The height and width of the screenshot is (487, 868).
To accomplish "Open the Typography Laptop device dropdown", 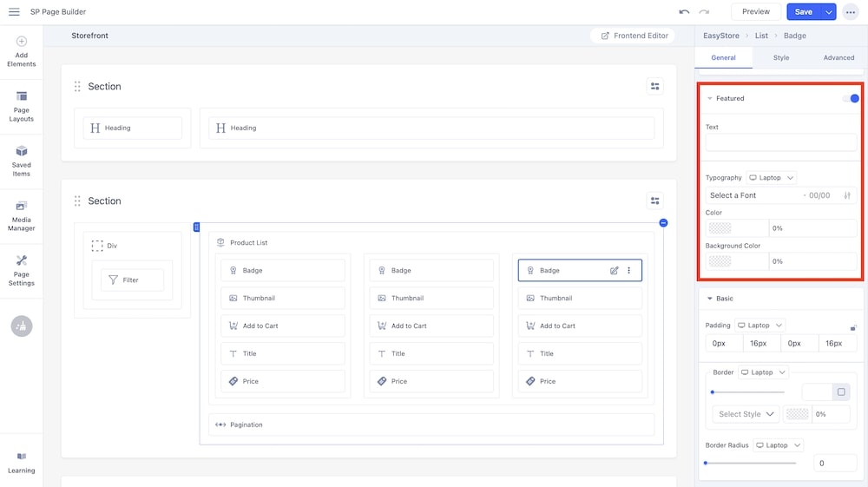I will pos(772,178).
